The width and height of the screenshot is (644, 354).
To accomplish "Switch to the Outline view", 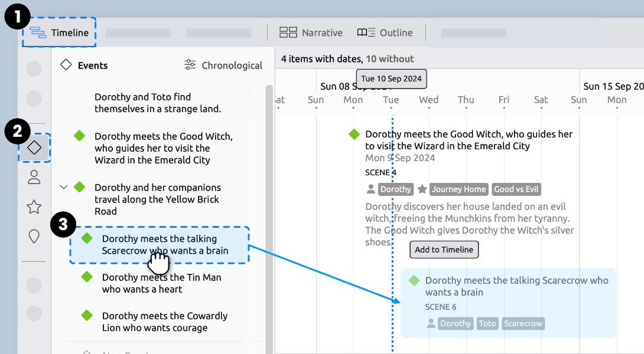I will click(x=385, y=32).
